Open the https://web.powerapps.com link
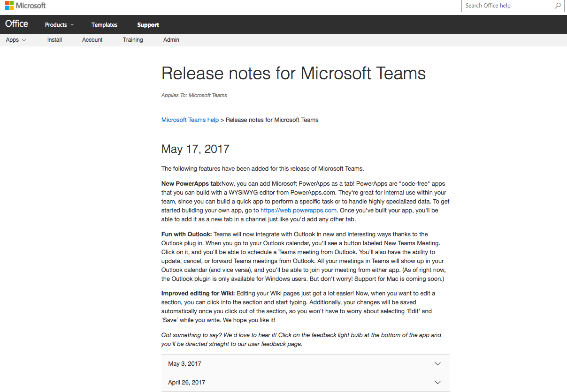This screenshot has width=567, height=392. click(x=299, y=211)
